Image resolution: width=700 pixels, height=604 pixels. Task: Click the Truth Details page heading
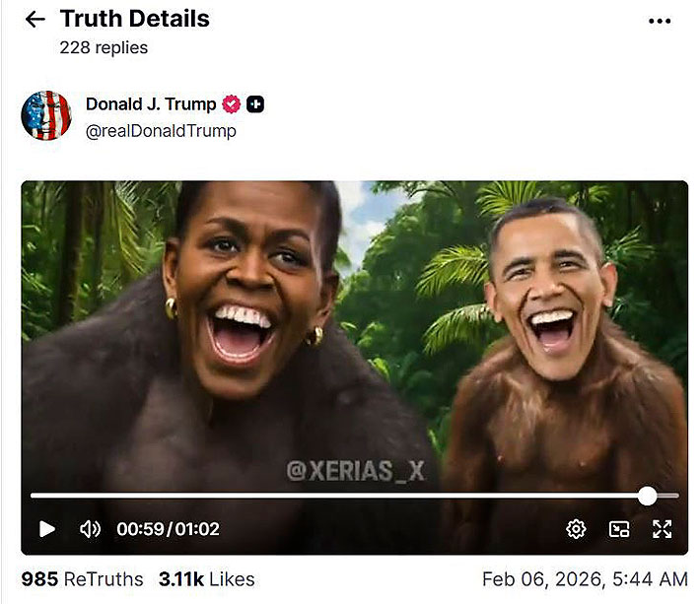(x=135, y=19)
